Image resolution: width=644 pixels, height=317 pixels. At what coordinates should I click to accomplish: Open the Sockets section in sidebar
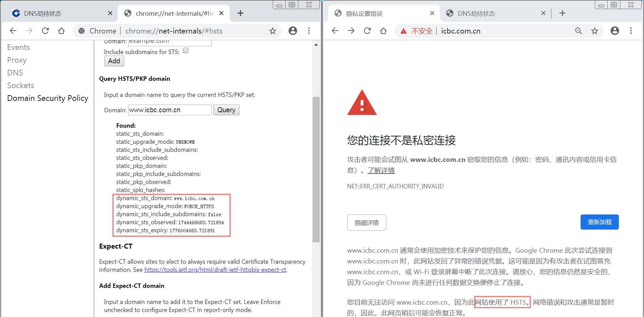click(x=20, y=85)
